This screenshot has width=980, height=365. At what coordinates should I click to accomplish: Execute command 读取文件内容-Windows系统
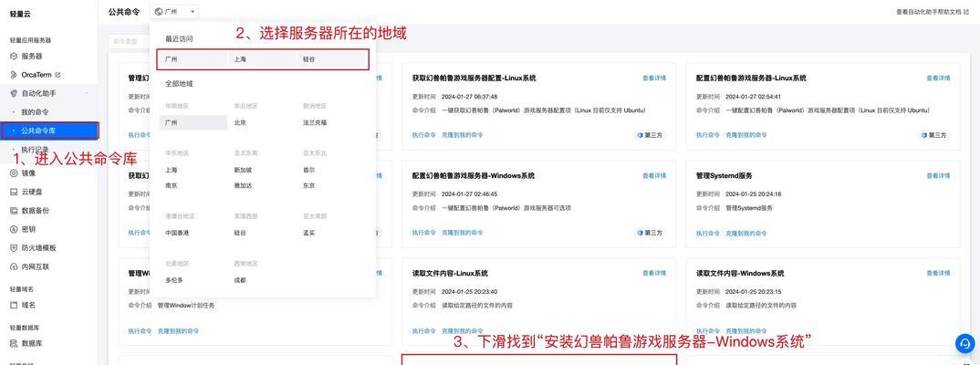pos(708,330)
